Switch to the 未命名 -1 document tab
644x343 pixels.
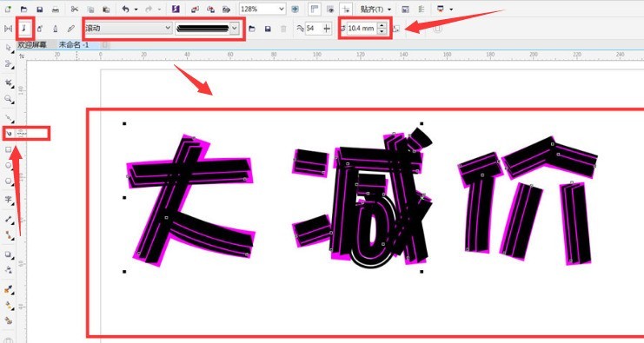tap(74, 44)
